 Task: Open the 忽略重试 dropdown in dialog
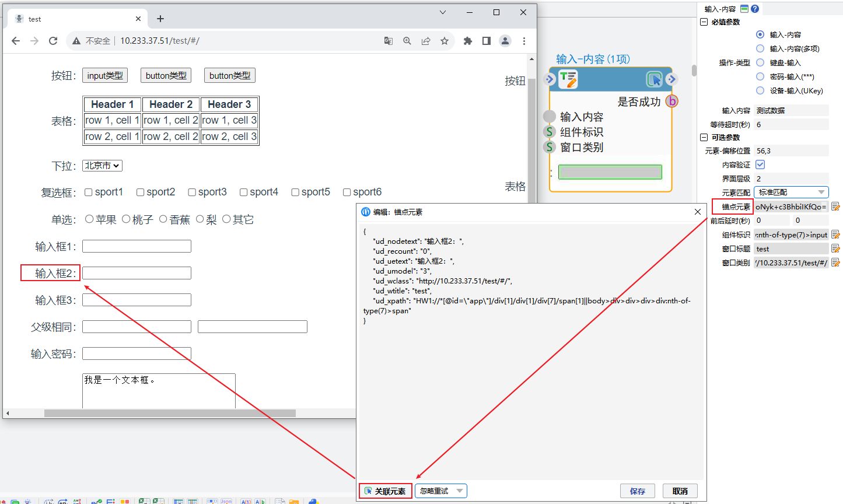coord(440,491)
